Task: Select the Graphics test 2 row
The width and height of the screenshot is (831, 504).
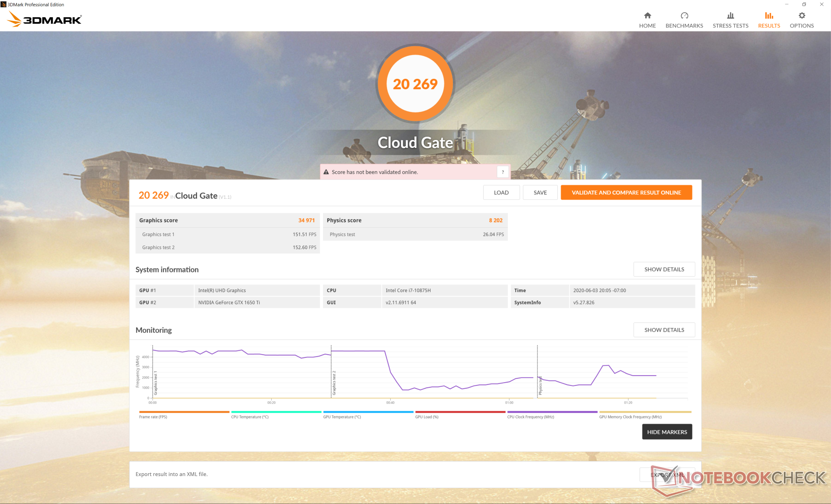Action: pyautogui.click(x=228, y=247)
